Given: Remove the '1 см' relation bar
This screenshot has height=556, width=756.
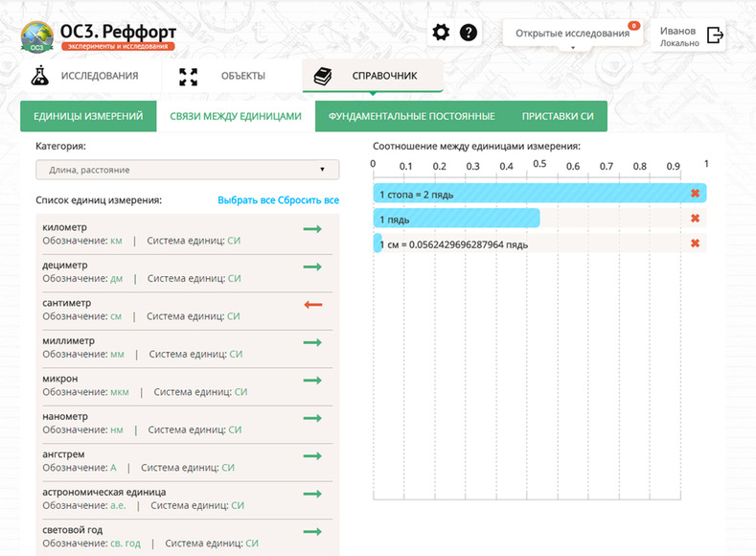Looking at the screenshot, I should (695, 243).
